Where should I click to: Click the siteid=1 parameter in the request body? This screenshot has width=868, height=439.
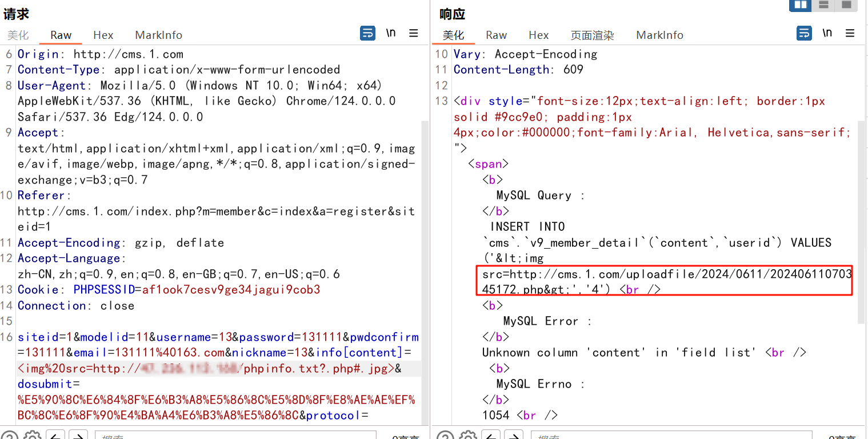[x=45, y=337]
